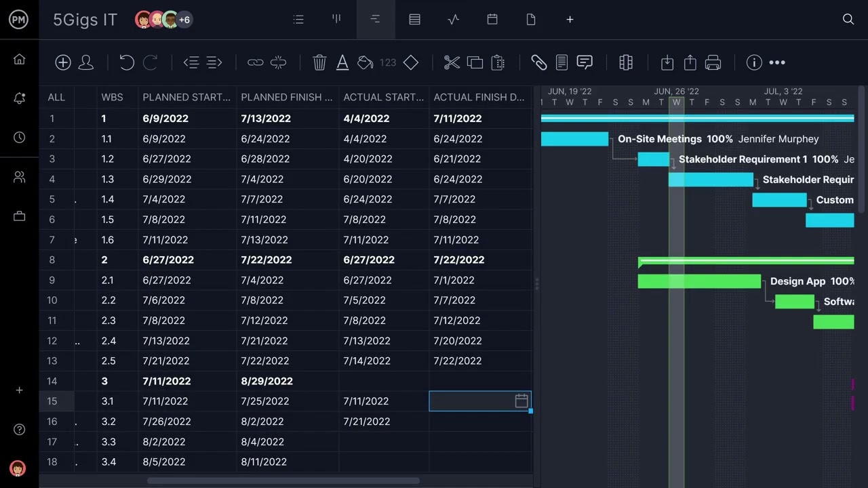Cut with scissors icon
The image size is (868, 488).
(452, 62)
